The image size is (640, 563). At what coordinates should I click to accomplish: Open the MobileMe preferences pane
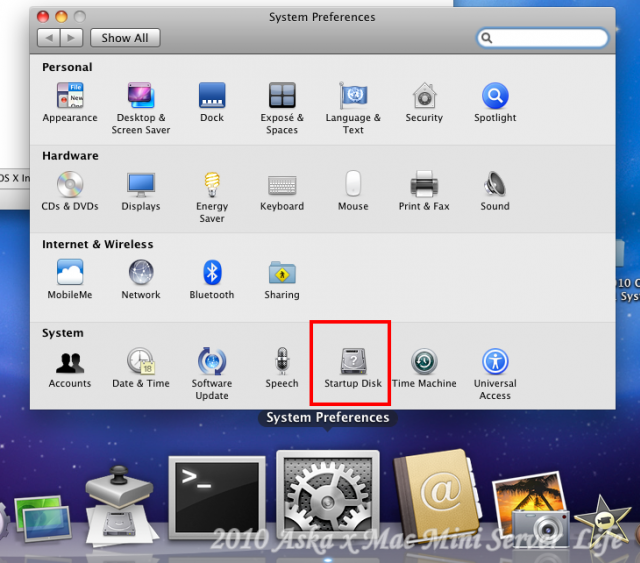tap(70, 280)
